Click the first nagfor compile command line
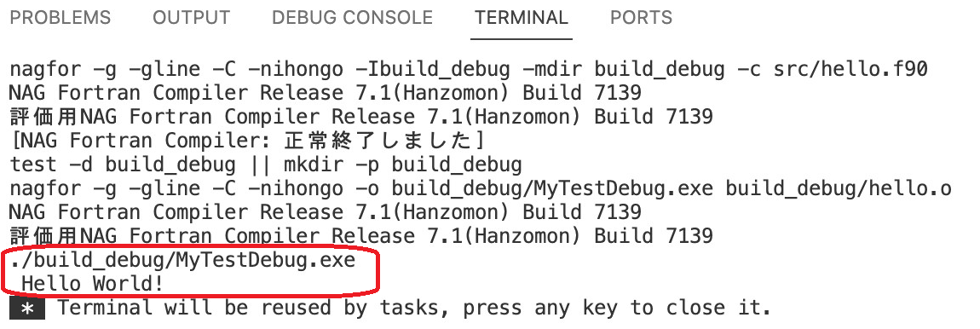The image size is (980, 329). (468, 69)
